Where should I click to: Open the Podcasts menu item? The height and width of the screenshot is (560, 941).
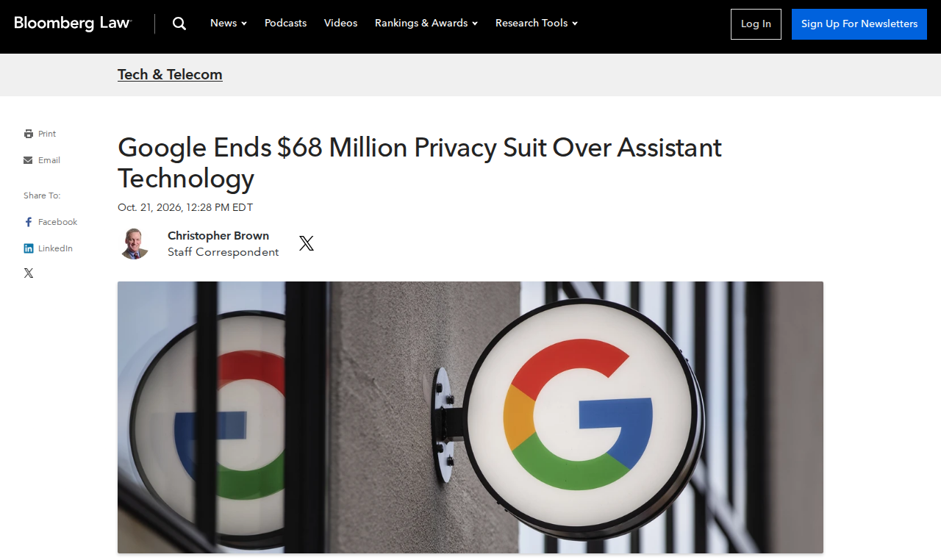[x=285, y=24]
